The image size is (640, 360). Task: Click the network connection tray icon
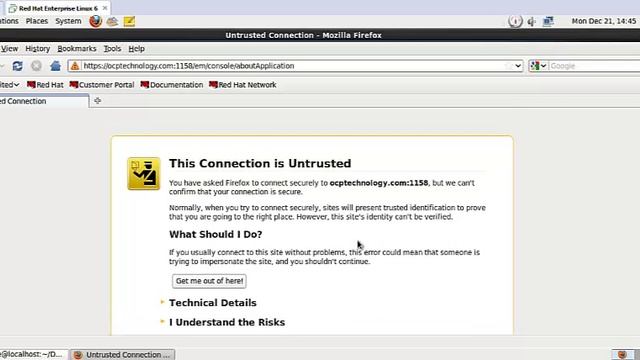coord(548,21)
